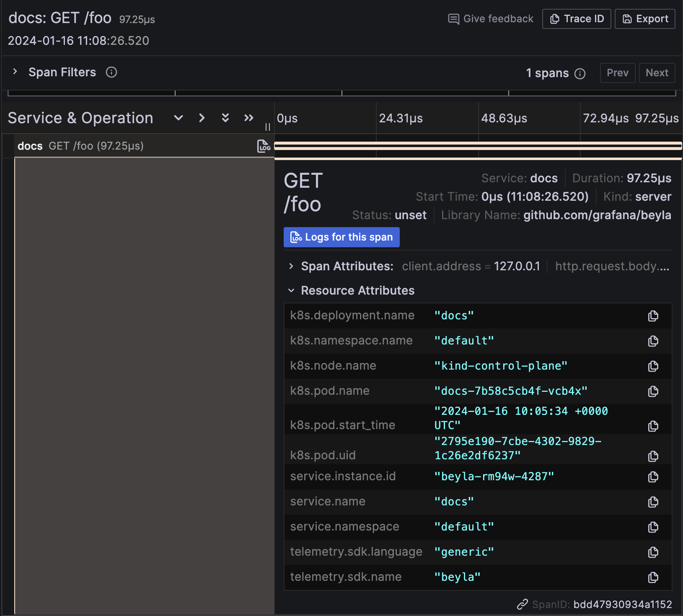Show info tooltip next to 1 spans

580,74
